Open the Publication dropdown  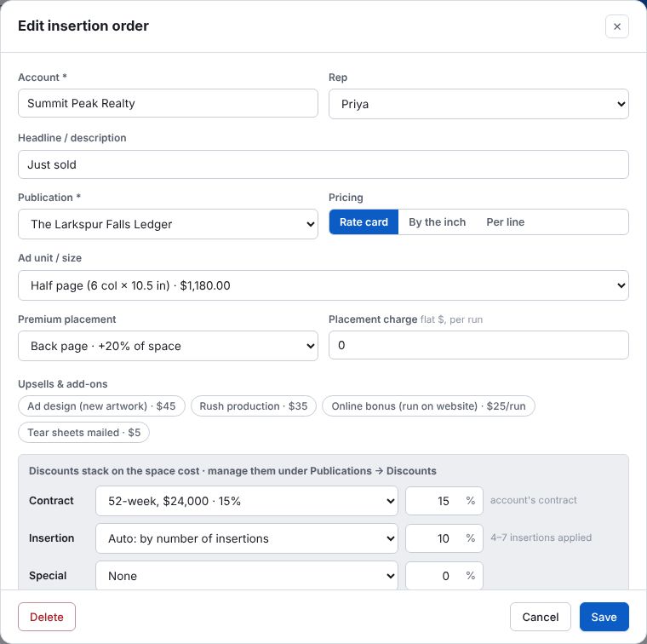168,224
